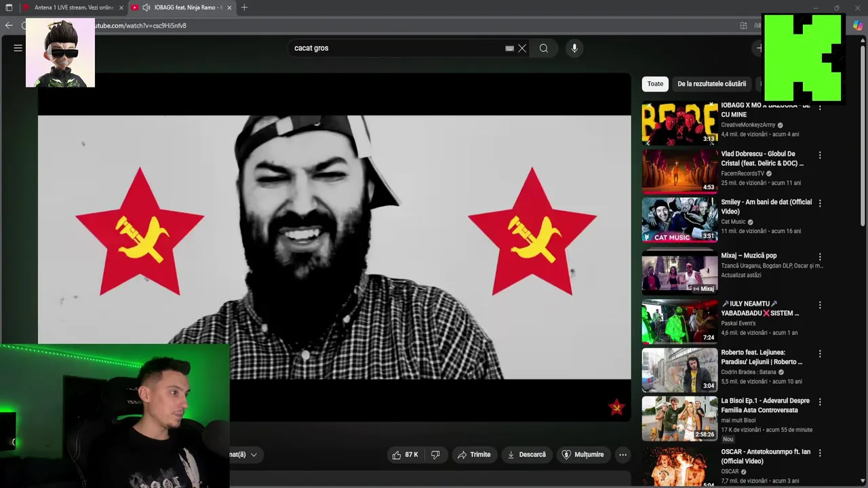Click CreativeMonkeyzArmy channel name
The width and height of the screenshot is (868, 488).
(748, 125)
